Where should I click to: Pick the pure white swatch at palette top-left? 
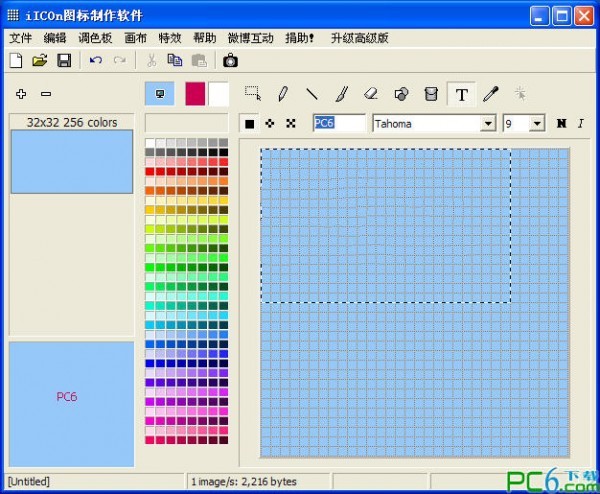click(x=150, y=143)
